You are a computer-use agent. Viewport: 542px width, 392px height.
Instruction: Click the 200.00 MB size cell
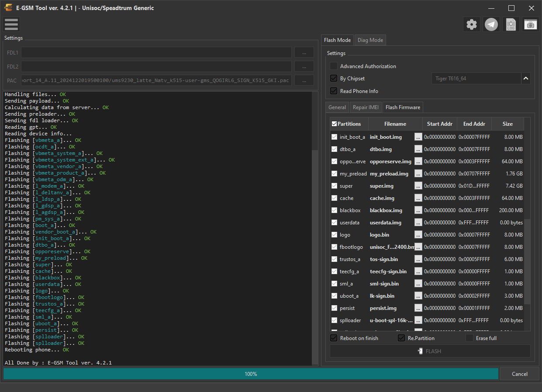511,210
